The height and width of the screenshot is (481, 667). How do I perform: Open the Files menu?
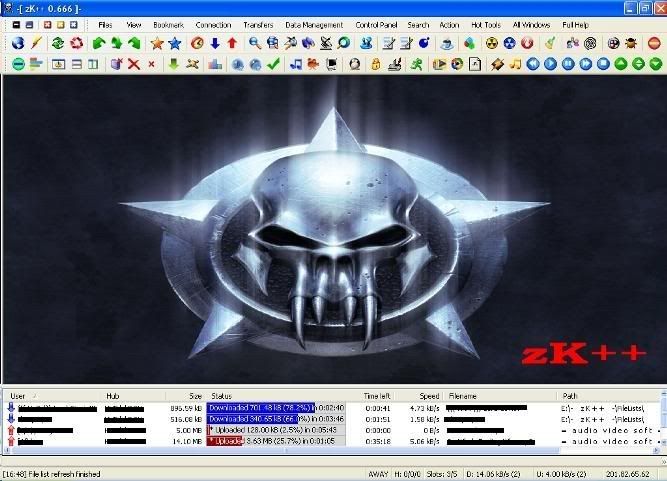[105, 25]
